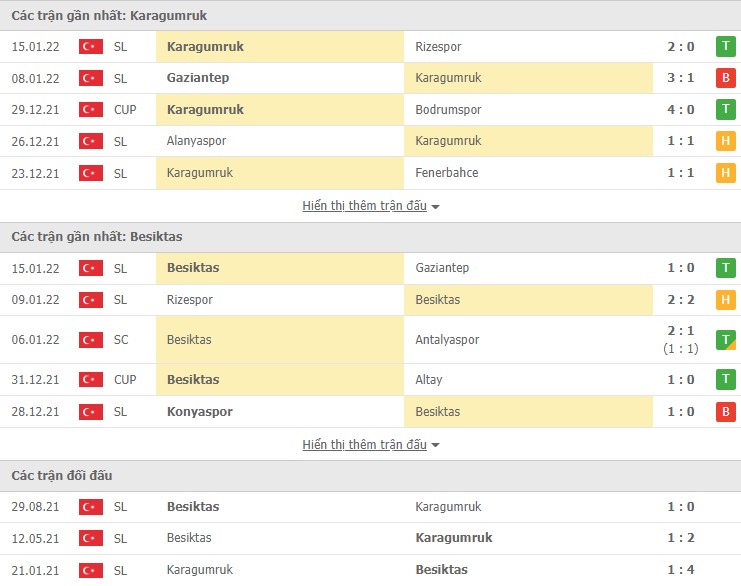
Task: Click the Turkey flag in the Besiktas vs Antalyaspor row
Action: 91,340
